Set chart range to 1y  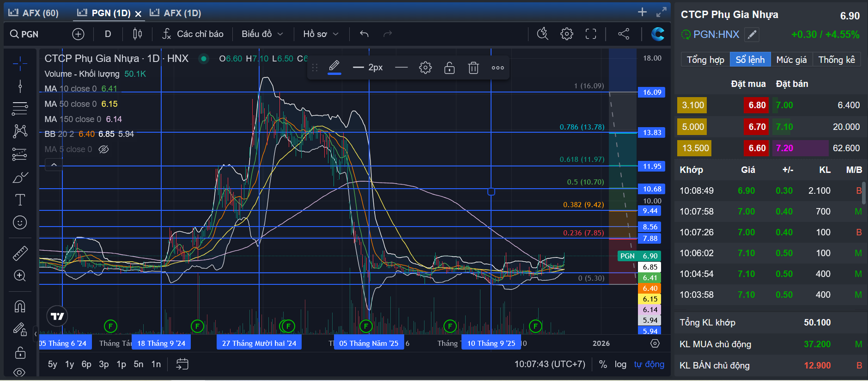point(69,364)
